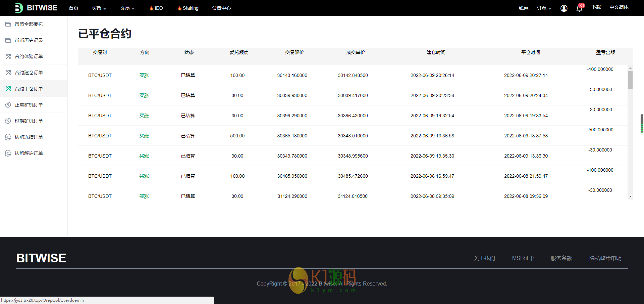Click the -500.000000 profit/loss value
The image size is (644, 304).
pos(600,130)
